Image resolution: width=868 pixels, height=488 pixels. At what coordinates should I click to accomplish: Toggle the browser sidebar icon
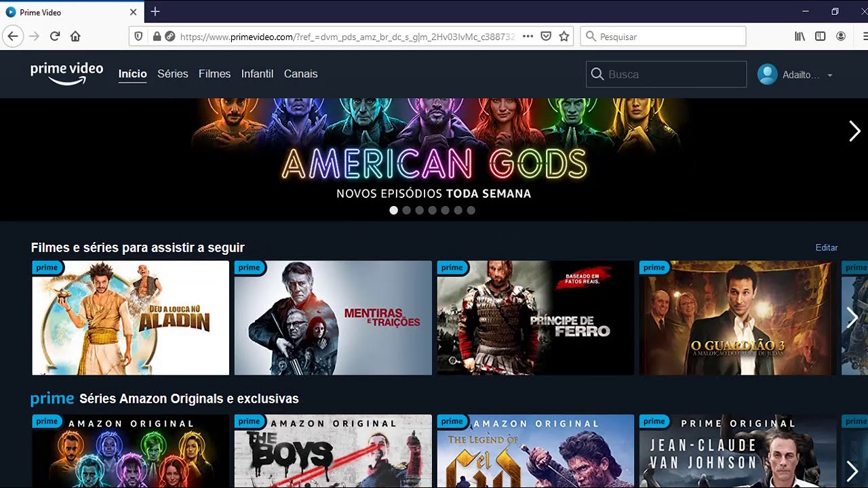[821, 37]
